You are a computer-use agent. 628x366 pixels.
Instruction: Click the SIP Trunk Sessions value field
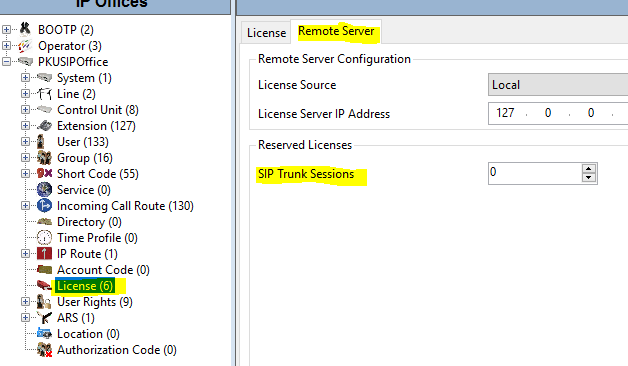click(535, 173)
